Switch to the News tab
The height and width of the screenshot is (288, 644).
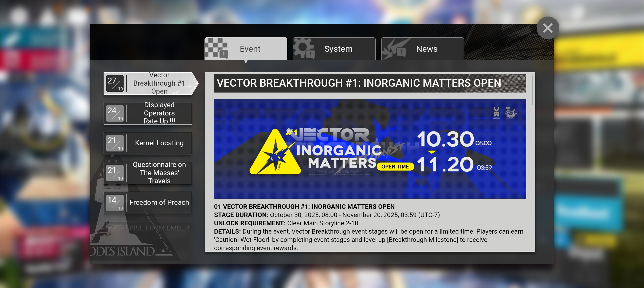pyautogui.click(x=426, y=49)
